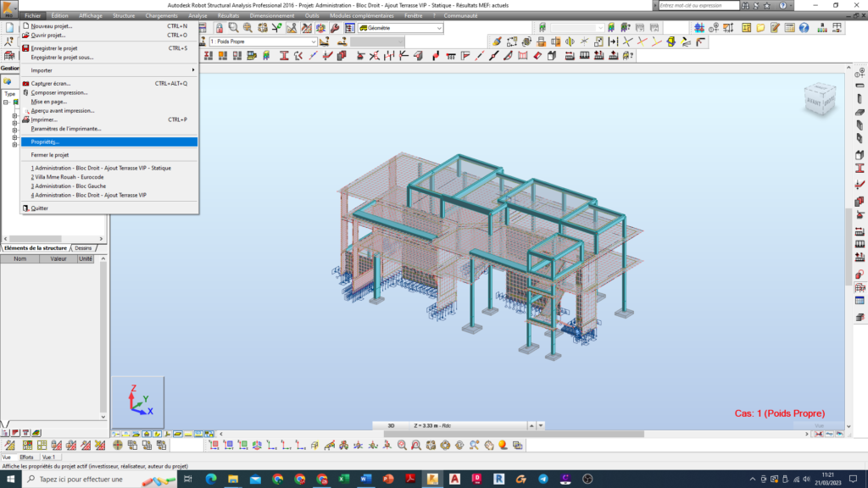Open Google Chrome from the taskbar
The image size is (868, 488).
tap(277, 479)
